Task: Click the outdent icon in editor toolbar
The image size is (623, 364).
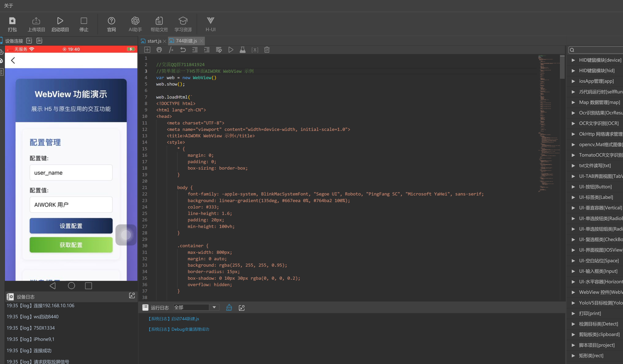Action: pyautogui.click(x=195, y=50)
